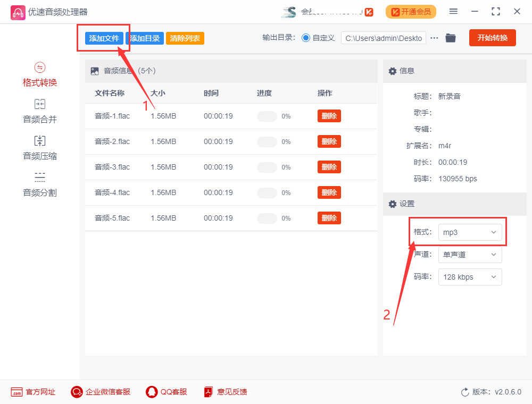Select file name 音频-4.flac
The height and width of the screenshot is (404, 532).
click(x=112, y=192)
